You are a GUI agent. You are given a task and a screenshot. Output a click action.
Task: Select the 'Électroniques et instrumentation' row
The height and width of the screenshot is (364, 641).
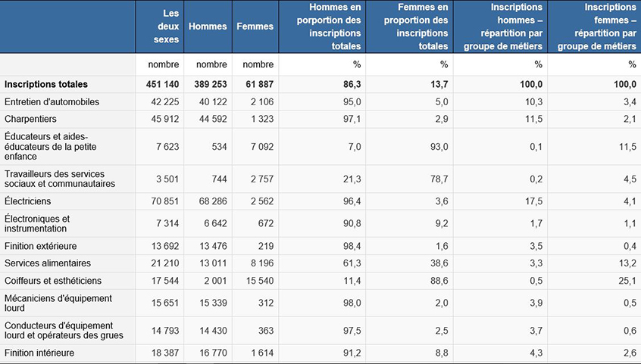pos(47,223)
